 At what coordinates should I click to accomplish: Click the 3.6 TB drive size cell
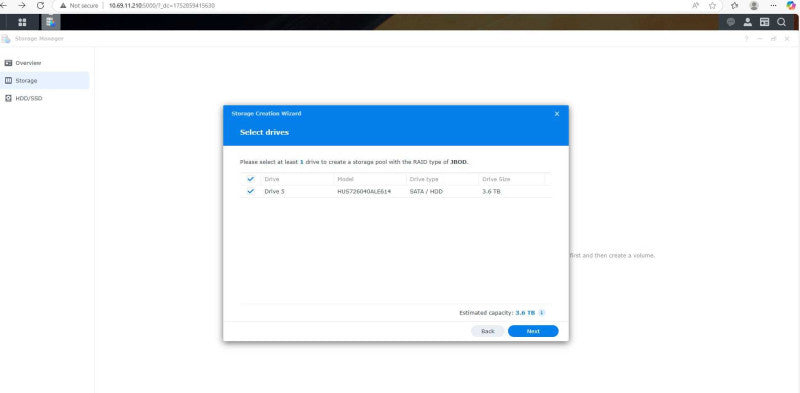point(491,191)
